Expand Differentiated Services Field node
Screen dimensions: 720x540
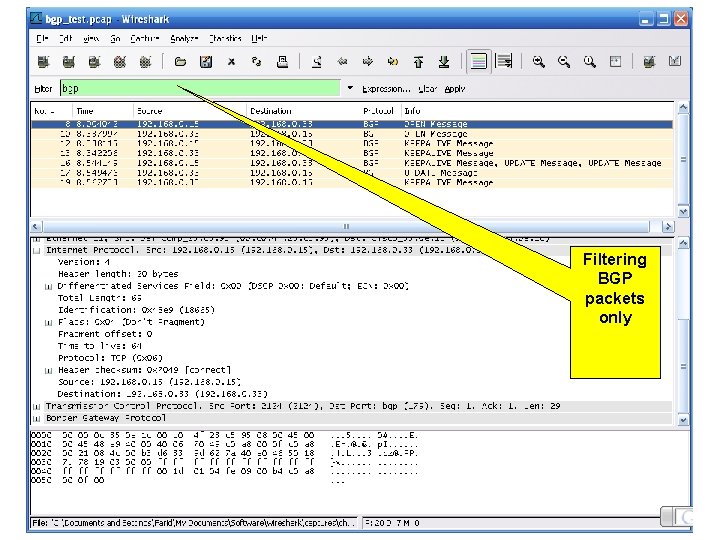pos(48,287)
